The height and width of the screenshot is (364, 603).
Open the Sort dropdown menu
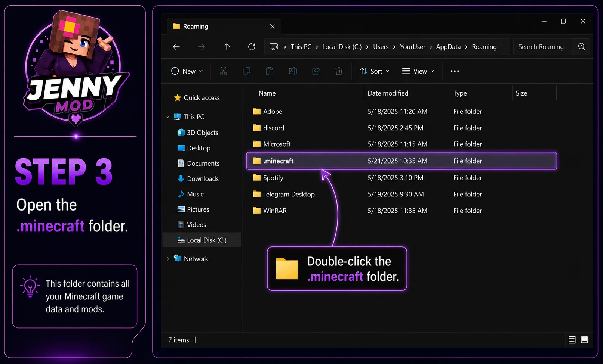pos(374,71)
